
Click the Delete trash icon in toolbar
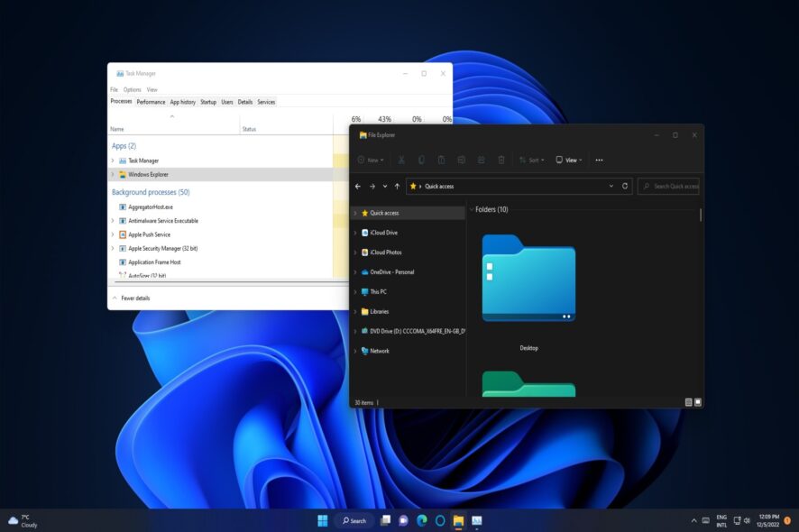(501, 160)
